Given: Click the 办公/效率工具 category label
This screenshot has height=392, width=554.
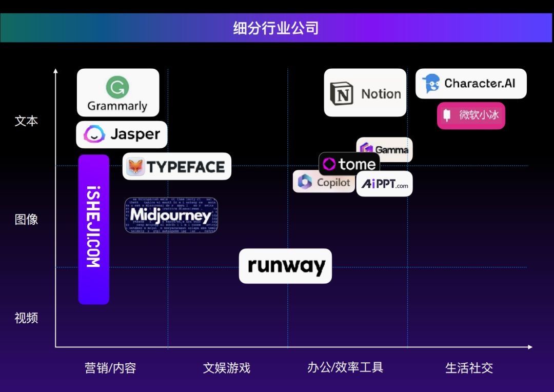Looking at the screenshot, I should (x=345, y=367).
